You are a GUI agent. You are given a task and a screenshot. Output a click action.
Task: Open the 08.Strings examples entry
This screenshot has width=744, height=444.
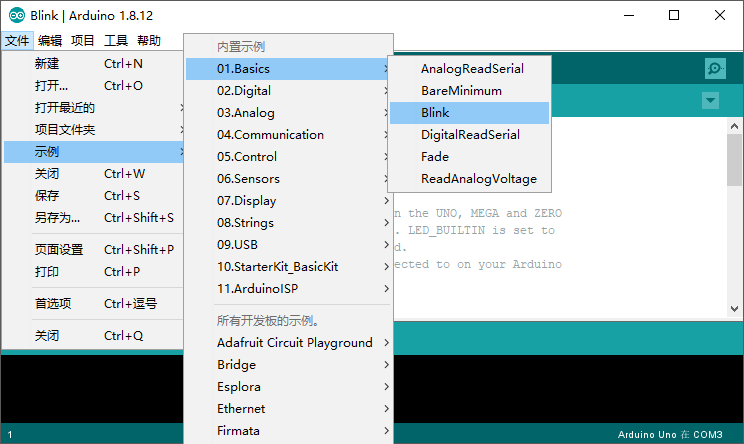288,223
